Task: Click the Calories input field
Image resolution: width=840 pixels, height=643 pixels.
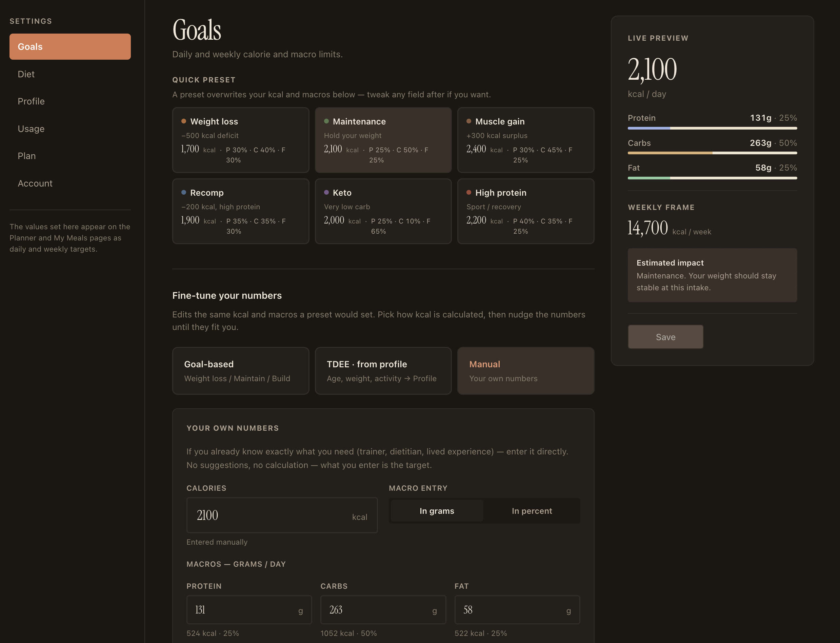Action: [282, 515]
